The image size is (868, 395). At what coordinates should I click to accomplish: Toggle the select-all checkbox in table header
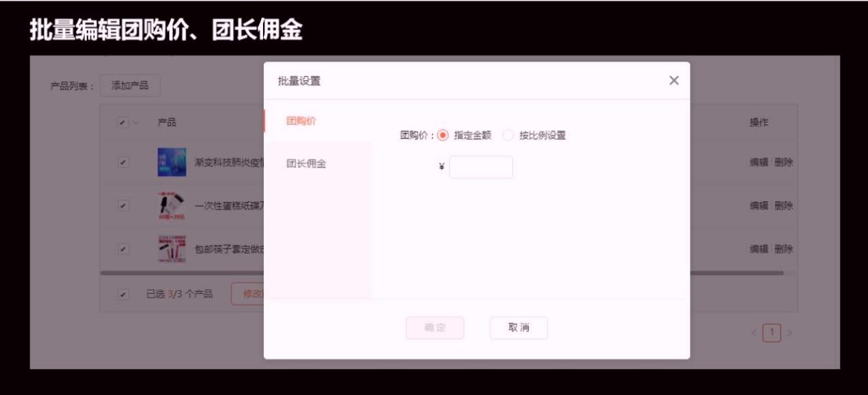click(122, 123)
